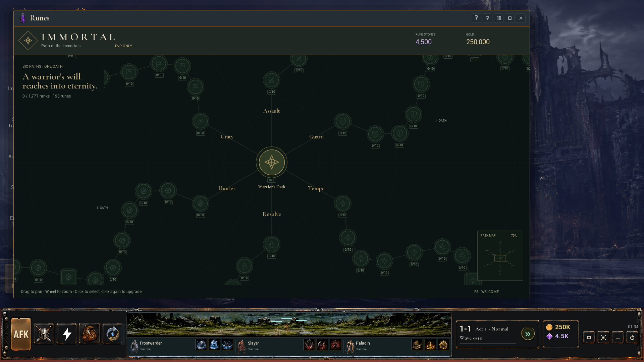Click the Immortal path emblem icon
644x362 pixels.
point(28,41)
